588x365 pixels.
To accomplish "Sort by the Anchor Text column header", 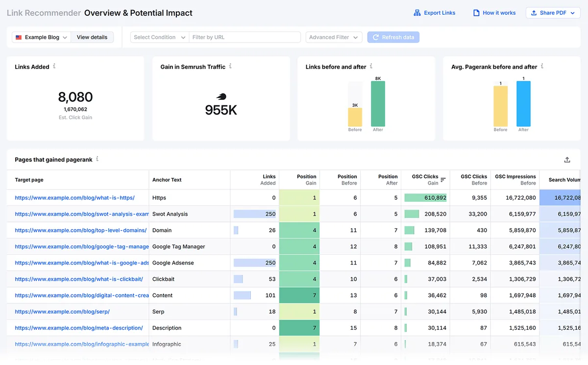I will 167,180.
